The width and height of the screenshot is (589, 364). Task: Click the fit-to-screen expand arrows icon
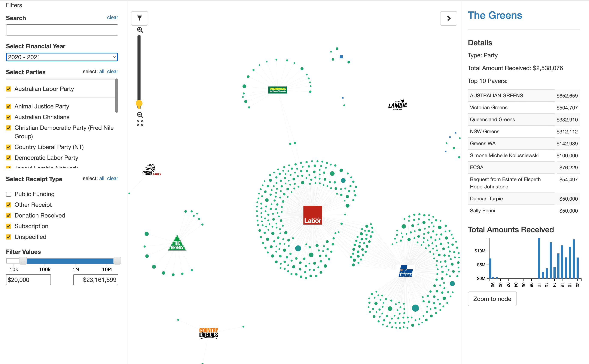[140, 123]
